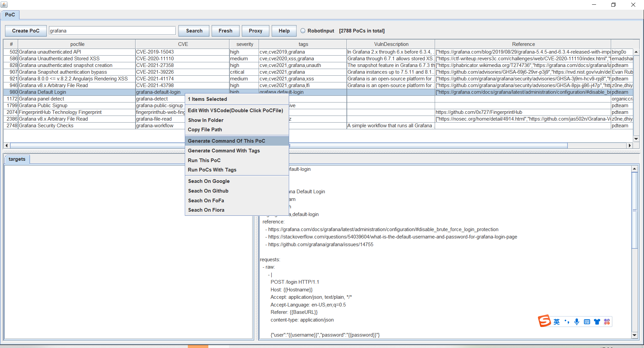Click the table's horizontal scrollbar thumb

[x=289, y=146]
